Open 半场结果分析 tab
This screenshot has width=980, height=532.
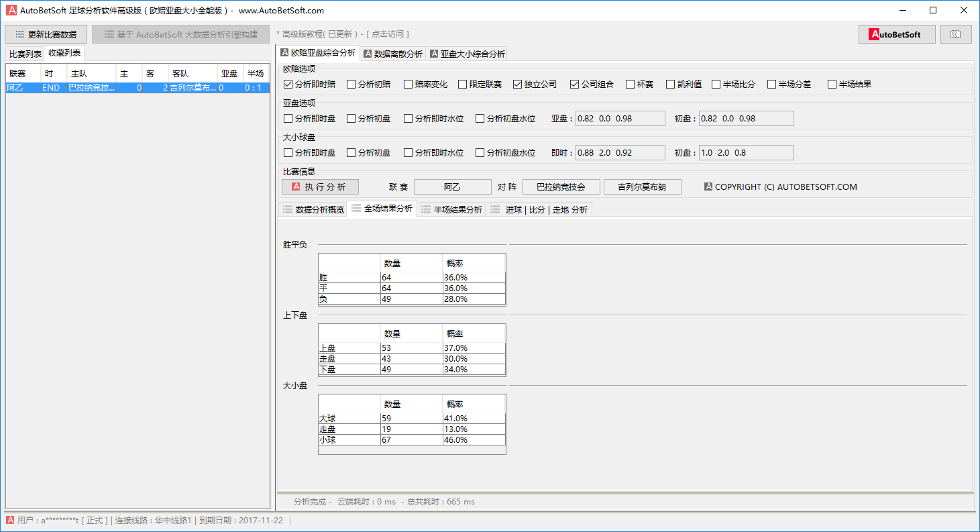point(451,209)
